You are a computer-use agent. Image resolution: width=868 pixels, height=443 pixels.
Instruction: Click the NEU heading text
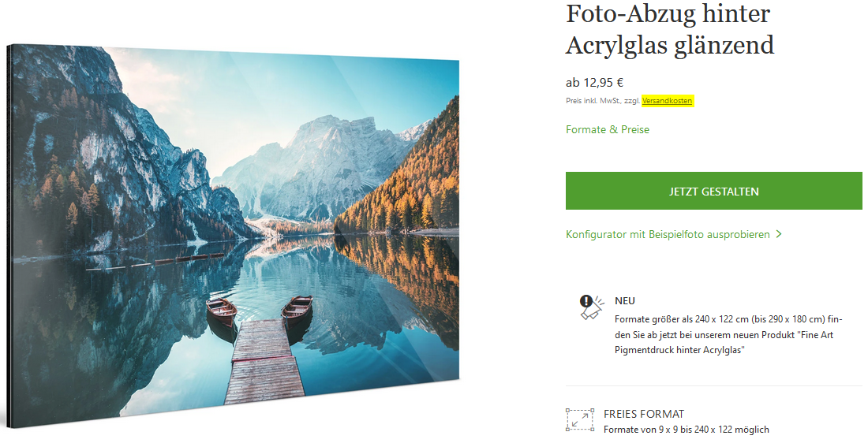[x=625, y=301]
